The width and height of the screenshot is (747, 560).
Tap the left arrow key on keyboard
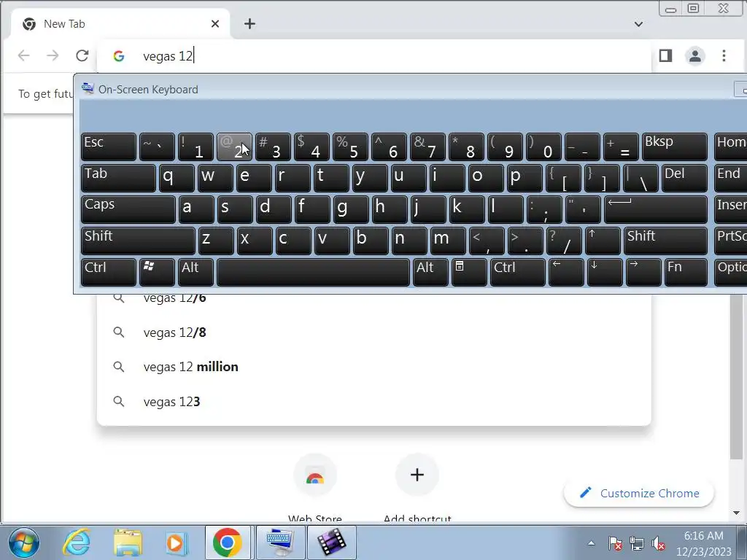click(566, 273)
